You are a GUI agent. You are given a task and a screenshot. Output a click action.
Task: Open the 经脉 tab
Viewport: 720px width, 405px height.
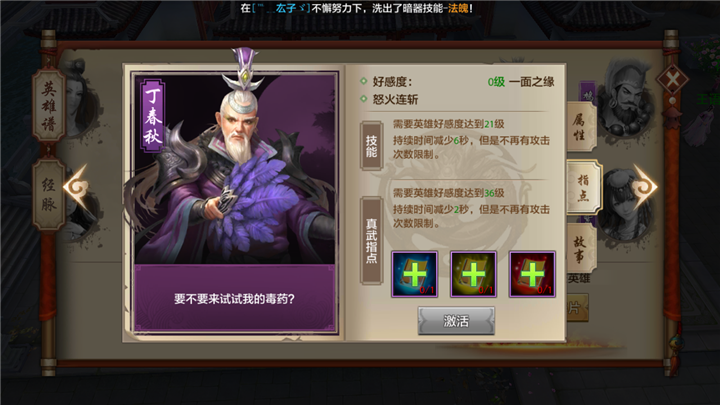pyautogui.click(x=49, y=194)
